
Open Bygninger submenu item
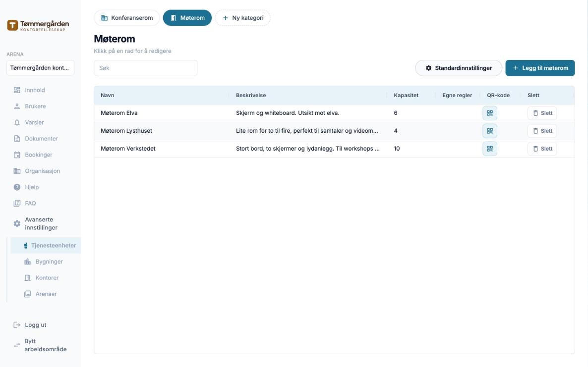click(x=49, y=262)
